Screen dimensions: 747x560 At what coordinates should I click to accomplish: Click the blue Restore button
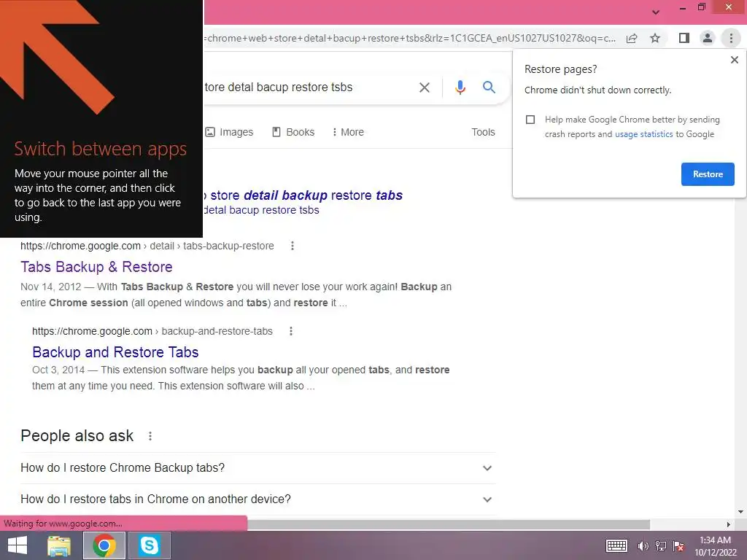click(x=708, y=174)
